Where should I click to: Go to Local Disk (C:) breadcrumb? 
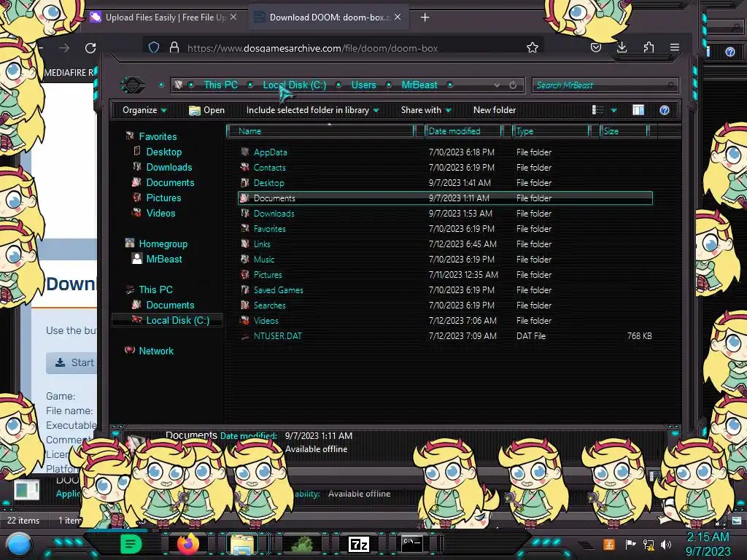click(x=295, y=85)
